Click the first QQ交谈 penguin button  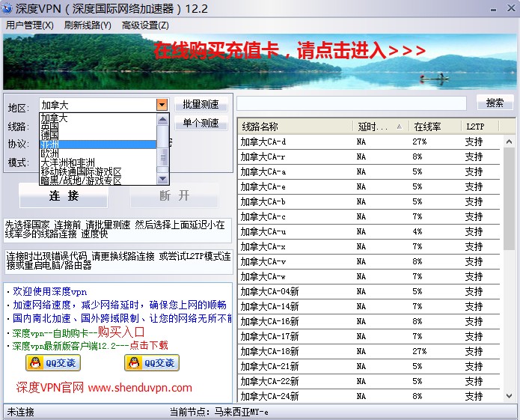(53, 362)
